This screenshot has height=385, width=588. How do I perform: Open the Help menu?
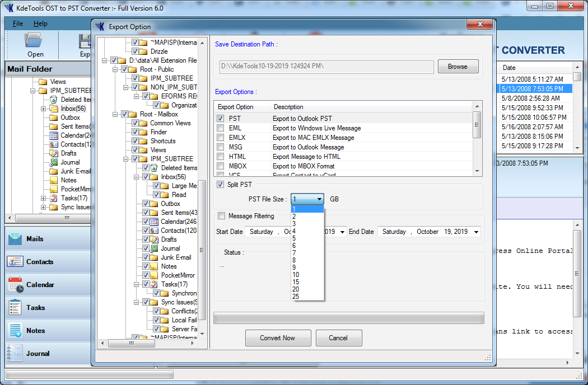pyautogui.click(x=40, y=24)
